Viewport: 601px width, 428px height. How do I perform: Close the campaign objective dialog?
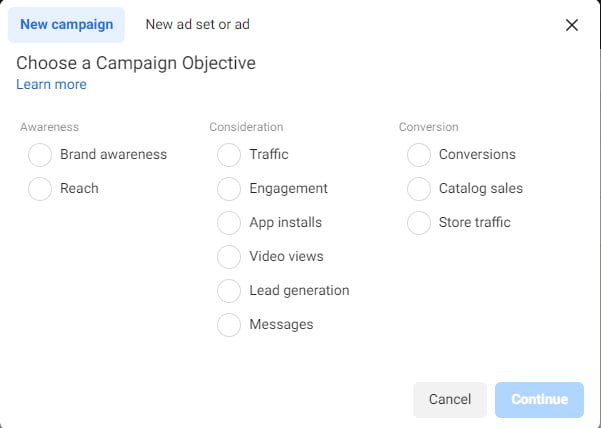(571, 25)
